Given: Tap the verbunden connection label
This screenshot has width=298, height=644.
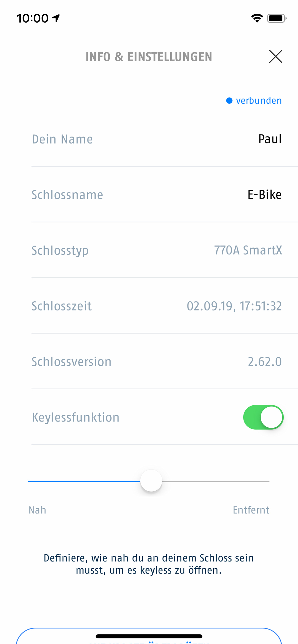Looking at the screenshot, I should point(259,100).
